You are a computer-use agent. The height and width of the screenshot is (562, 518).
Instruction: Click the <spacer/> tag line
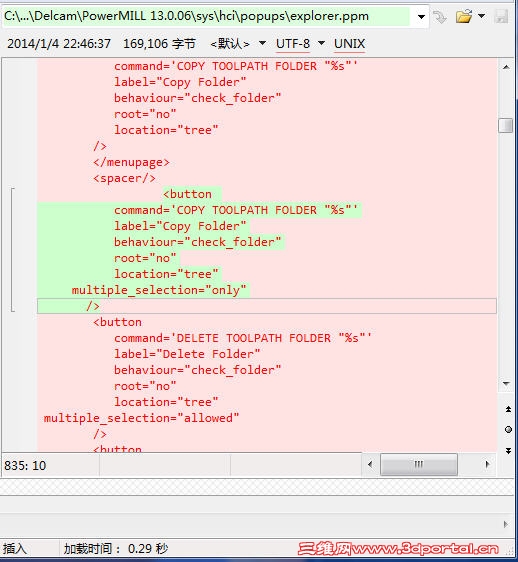[124, 178]
